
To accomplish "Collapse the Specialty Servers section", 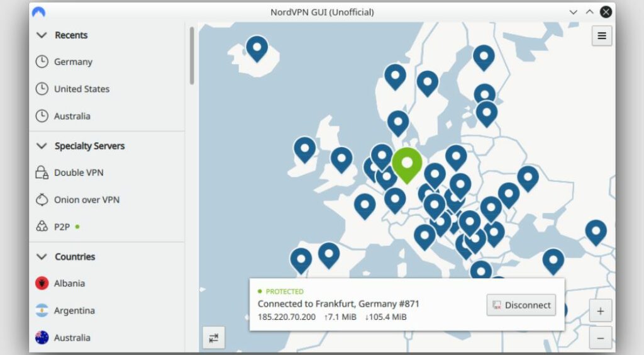I will [42, 146].
